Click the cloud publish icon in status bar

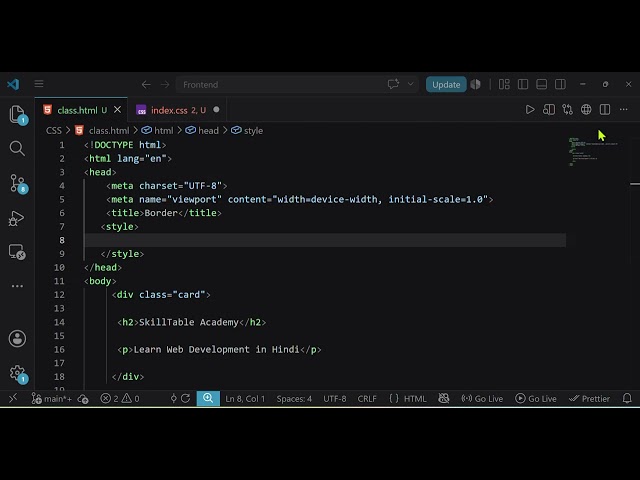click(83, 399)
